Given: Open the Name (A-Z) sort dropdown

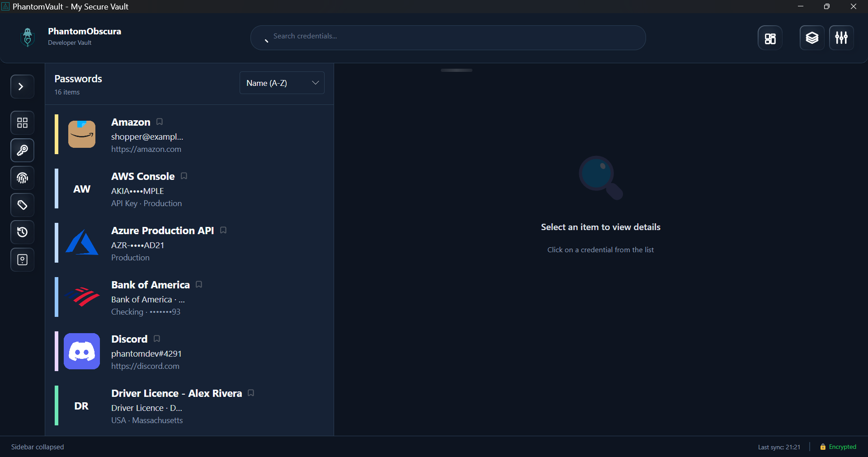Looking at the screenshot, I should click(282, 83).
